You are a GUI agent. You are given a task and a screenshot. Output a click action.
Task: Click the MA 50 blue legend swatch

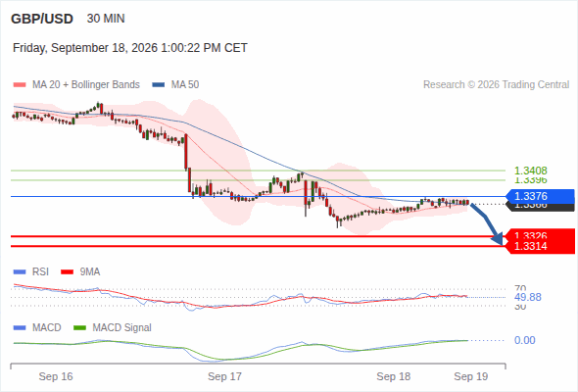[159, 85]
